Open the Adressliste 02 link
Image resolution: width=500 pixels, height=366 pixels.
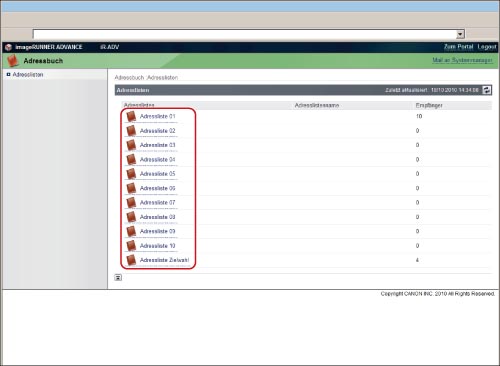tap(157, 131)
